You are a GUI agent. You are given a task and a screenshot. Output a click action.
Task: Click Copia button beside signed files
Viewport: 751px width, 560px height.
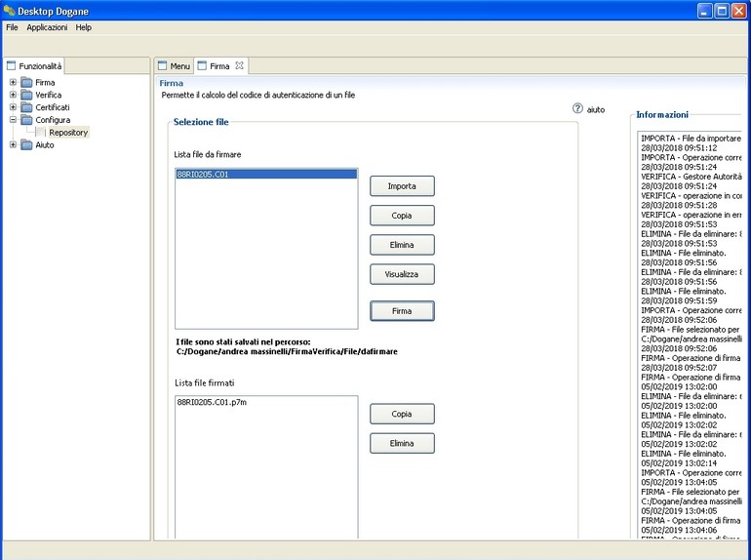tap(402, 414)
